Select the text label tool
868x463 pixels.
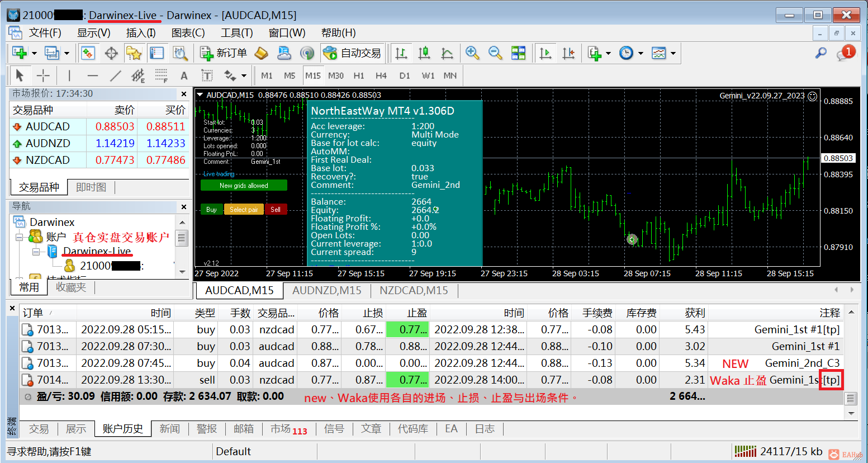tap(207, 75)
